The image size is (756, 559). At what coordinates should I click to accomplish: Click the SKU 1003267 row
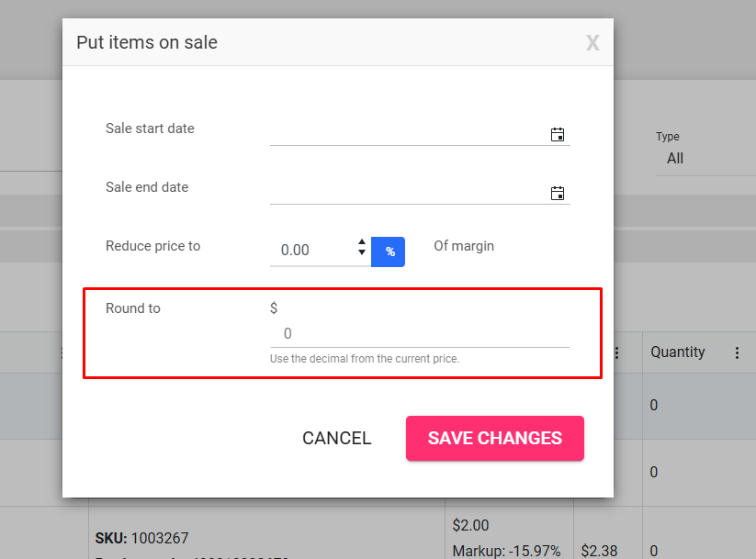click(141, 538)
